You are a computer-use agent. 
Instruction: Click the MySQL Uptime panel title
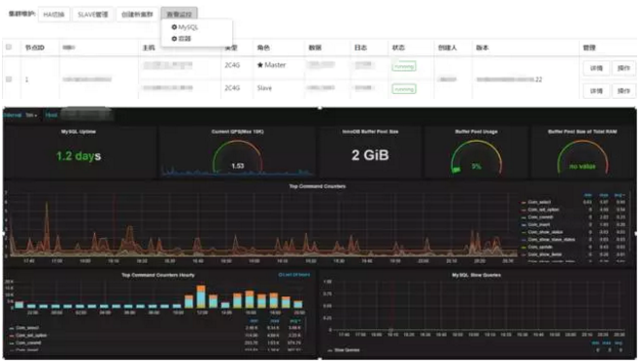pos(79,132)
